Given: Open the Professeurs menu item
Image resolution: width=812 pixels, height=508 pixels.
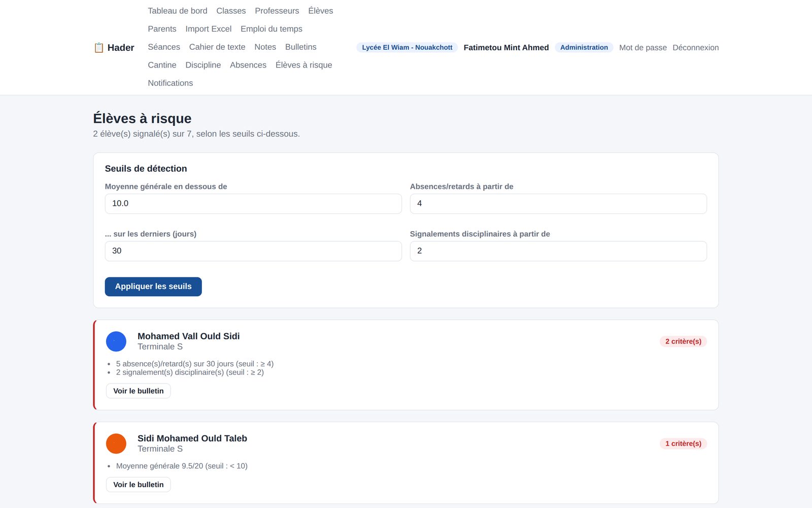Looking at the screenshot, I should 277,11.
